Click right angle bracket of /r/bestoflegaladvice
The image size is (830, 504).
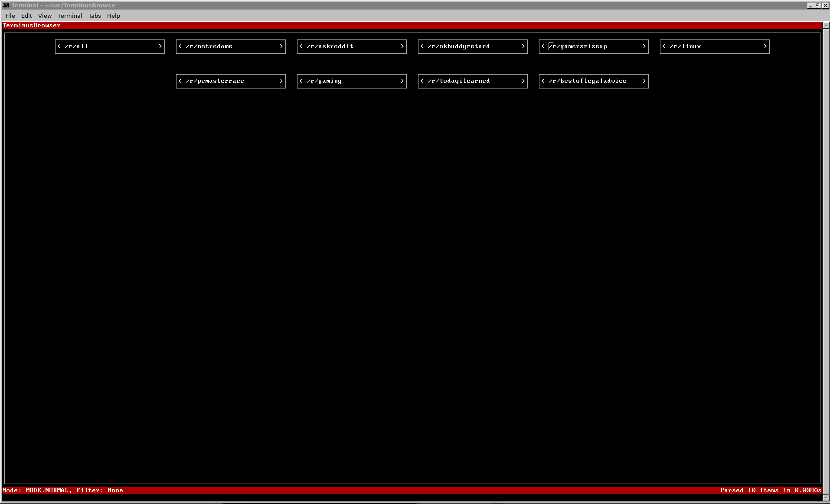click(x=644, y=81)
